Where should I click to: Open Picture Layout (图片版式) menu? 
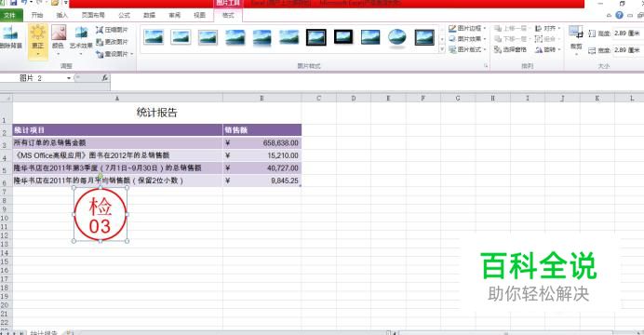467,49
